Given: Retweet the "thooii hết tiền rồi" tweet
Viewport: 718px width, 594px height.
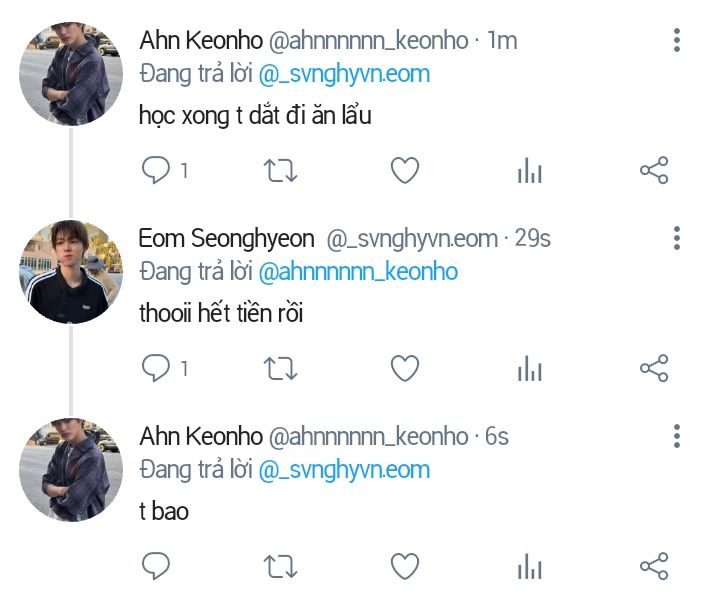Looking at the screenshot, I should (x=280, y=369).
